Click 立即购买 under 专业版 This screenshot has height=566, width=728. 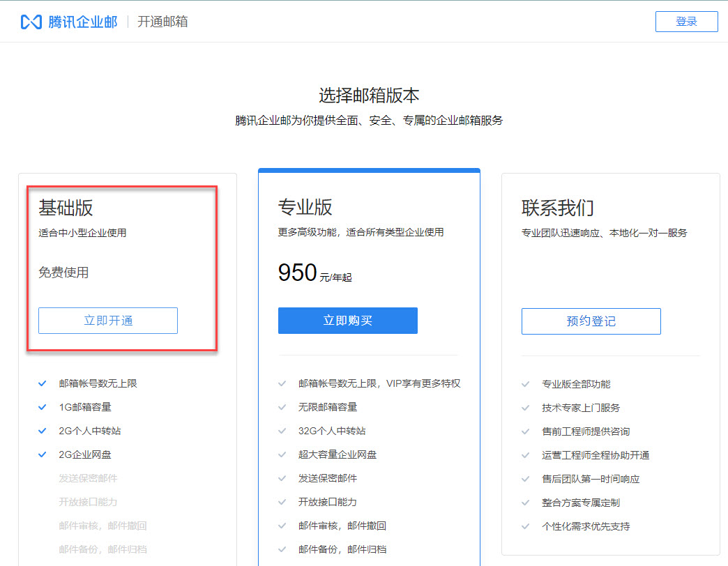point(347,321)
